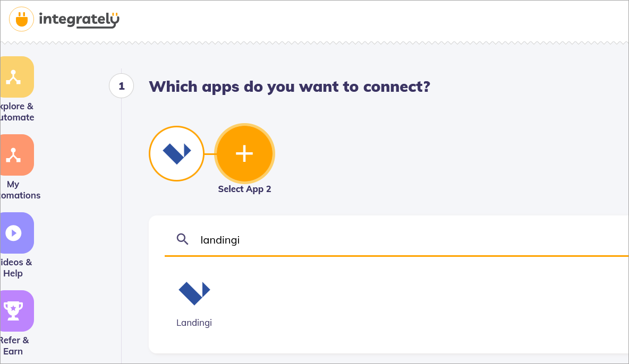629x364 pixels.
Task: Select the Landingi result name text
Action: click(194, 323)
